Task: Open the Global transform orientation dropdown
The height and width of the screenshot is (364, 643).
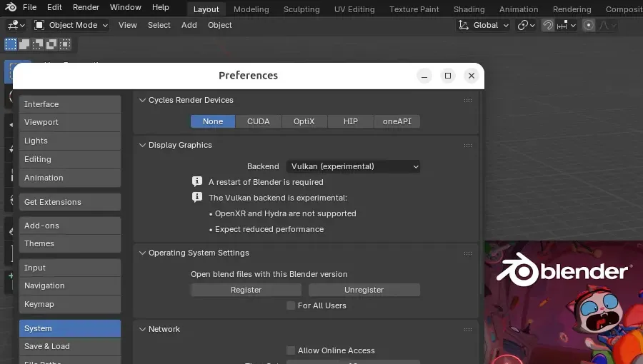Action: coord(485,25)
